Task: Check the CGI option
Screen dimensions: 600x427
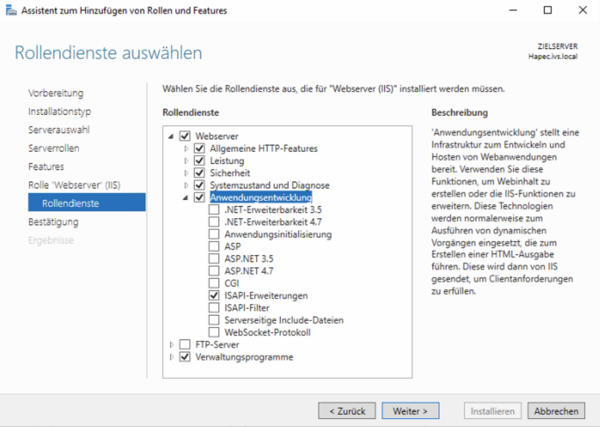Action: point(214,283)
